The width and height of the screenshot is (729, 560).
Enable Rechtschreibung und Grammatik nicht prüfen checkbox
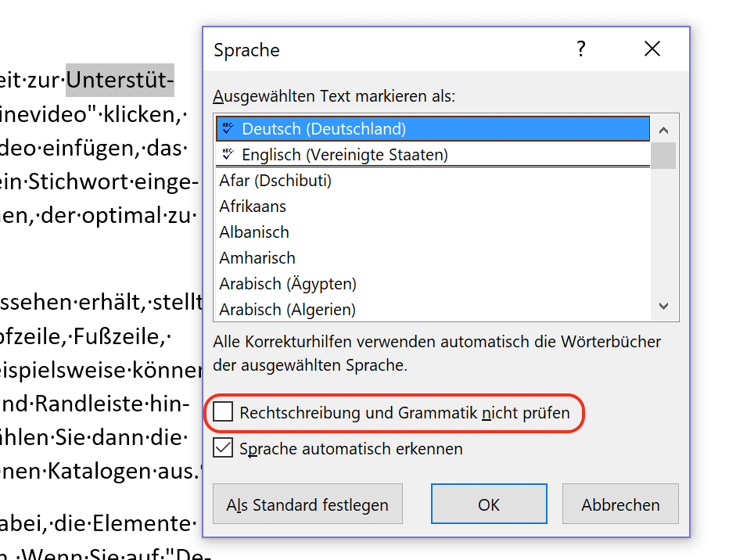pos(223,412)
